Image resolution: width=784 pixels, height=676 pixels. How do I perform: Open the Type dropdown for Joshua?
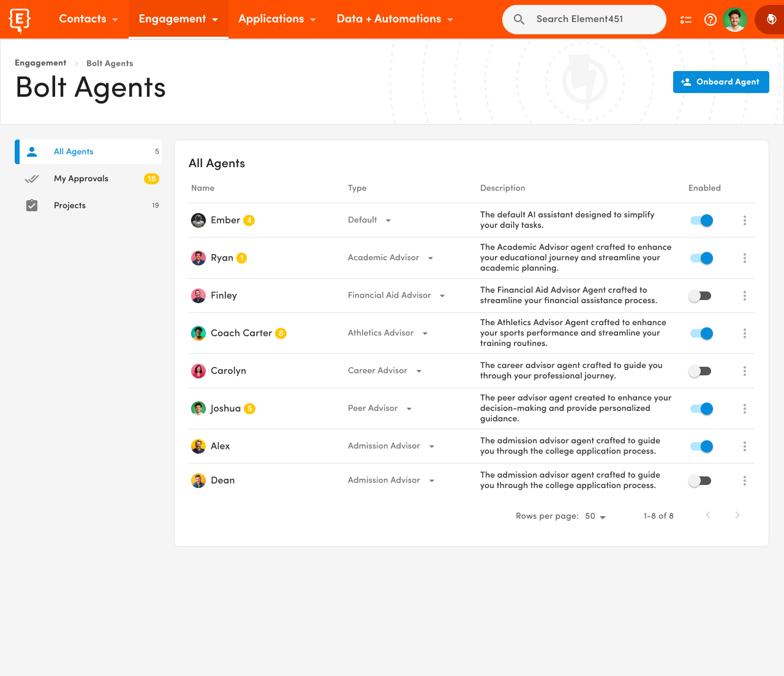(409, 408)
